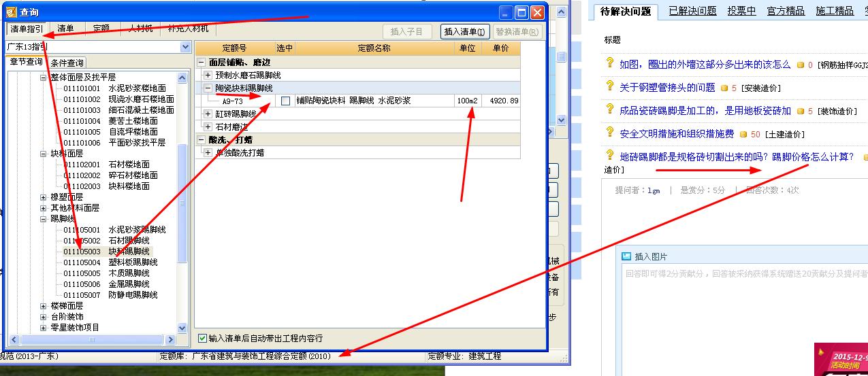868x376 pixels.
Task: Click the 定额号 column header
Action: [234, 48]
